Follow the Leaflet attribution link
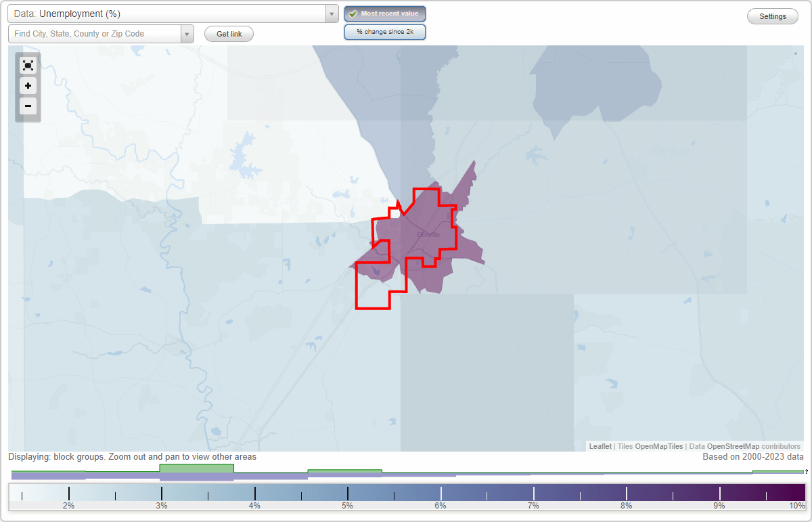The height and width of the screenshot is (522, 812). (600, 446)
